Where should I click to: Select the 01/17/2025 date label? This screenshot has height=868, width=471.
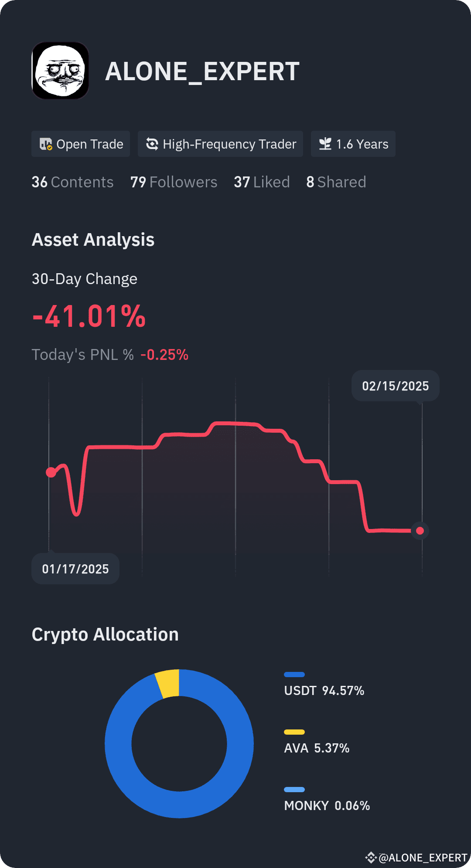pyautogui.click(x=75, y=569)
